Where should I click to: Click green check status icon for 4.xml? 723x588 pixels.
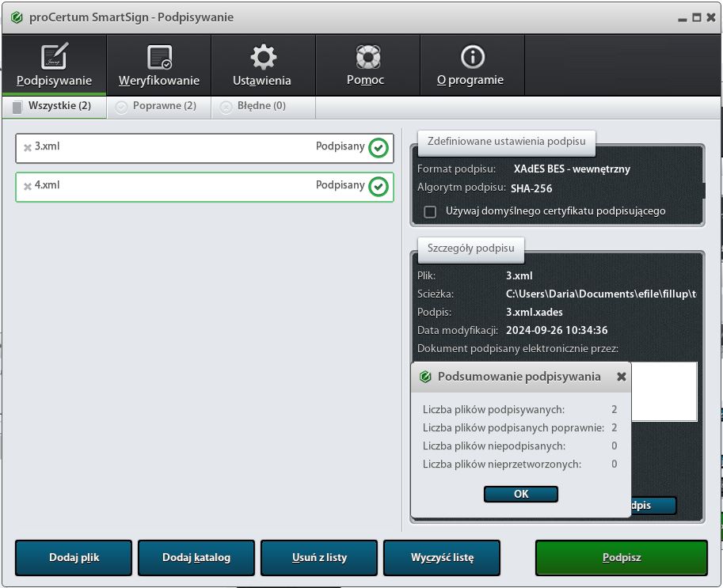[379, 187]
